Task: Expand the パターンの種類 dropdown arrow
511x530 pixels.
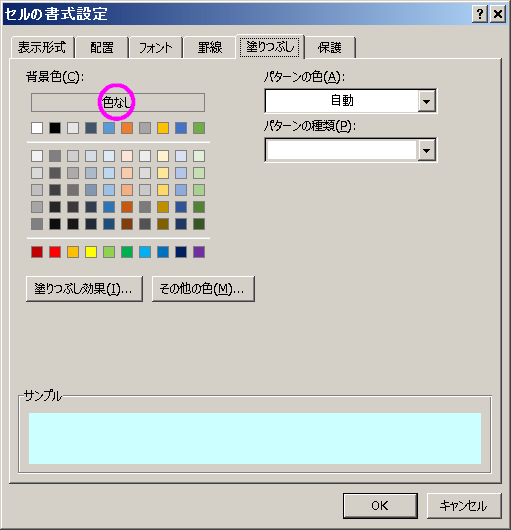Action: 427,150
